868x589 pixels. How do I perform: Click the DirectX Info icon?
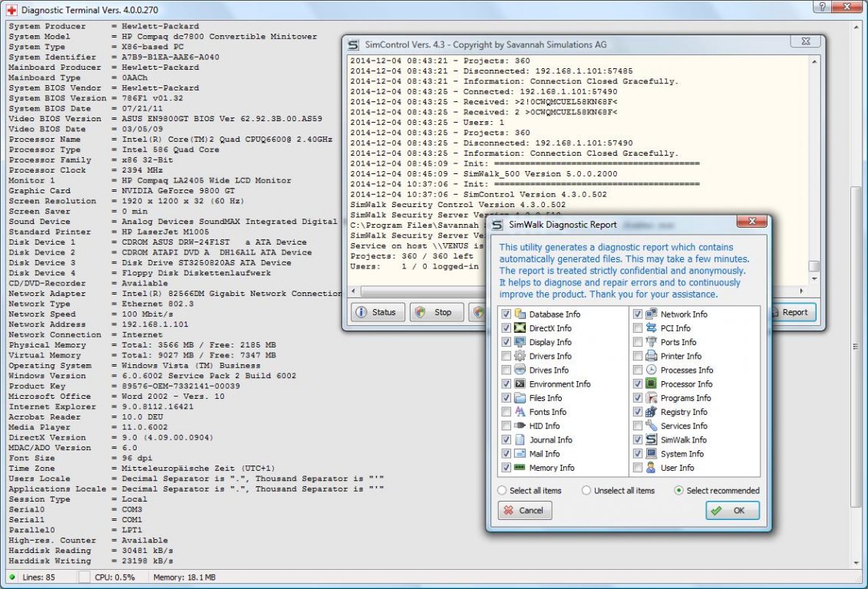(x=520, y=328)
